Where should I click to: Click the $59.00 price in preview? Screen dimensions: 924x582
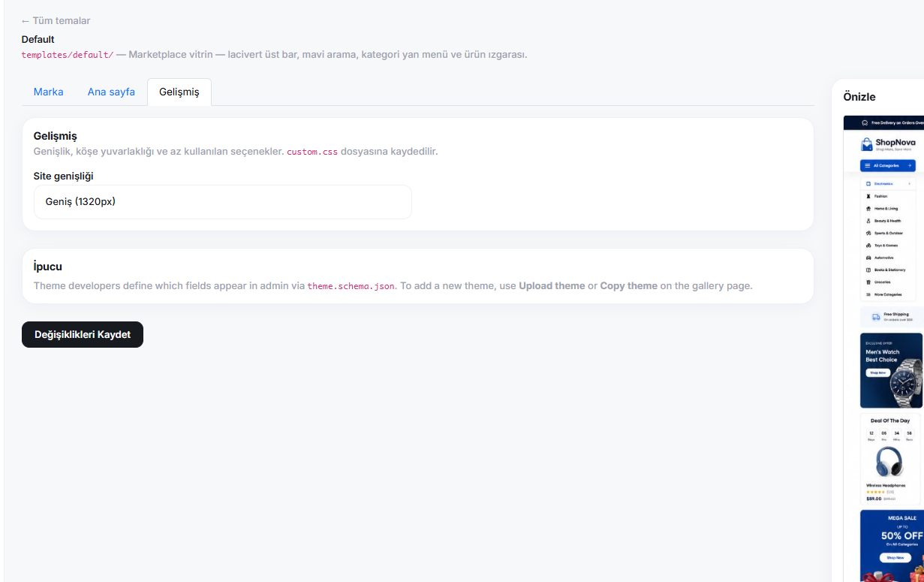(x=874, y=498)
